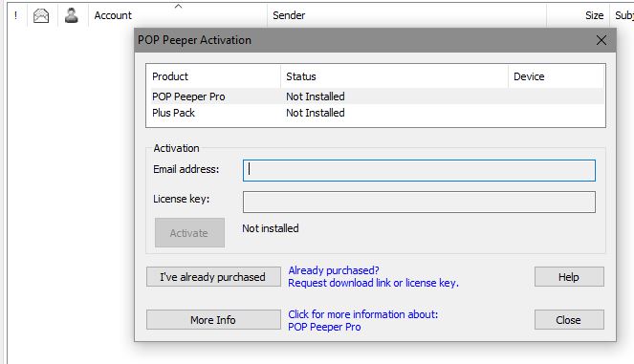Open the POP Peeper Pro information link

click(x=324, y=327)
